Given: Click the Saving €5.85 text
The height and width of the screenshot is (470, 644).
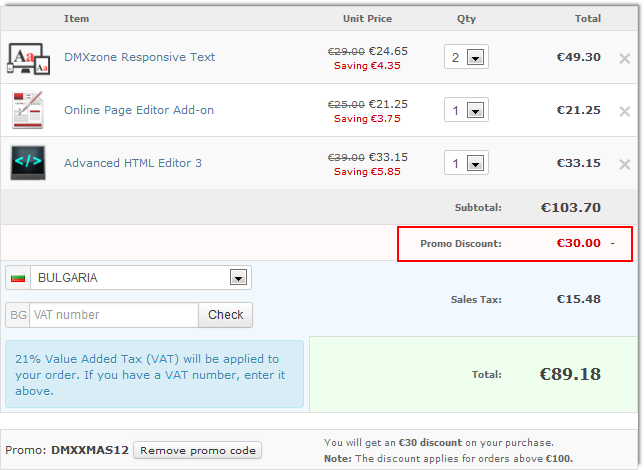Looking at the screenshot, I should point(367,172).
